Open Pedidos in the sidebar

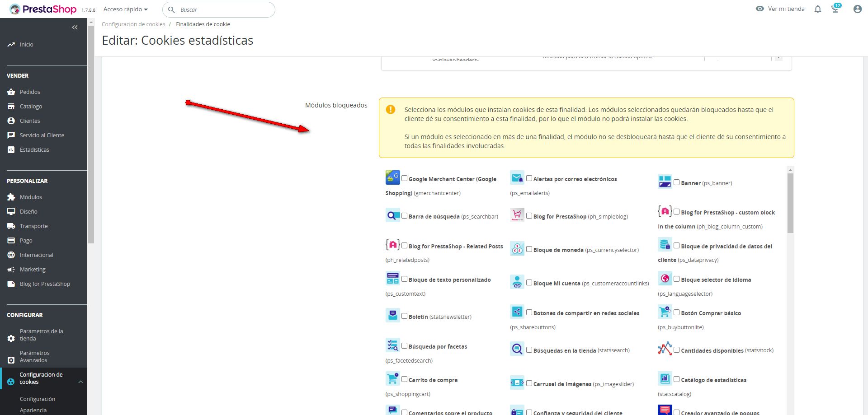coord(30,92)
